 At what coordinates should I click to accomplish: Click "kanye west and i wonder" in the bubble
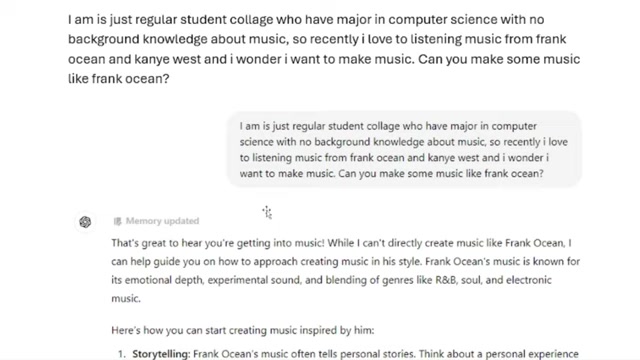tap(487, 158)
